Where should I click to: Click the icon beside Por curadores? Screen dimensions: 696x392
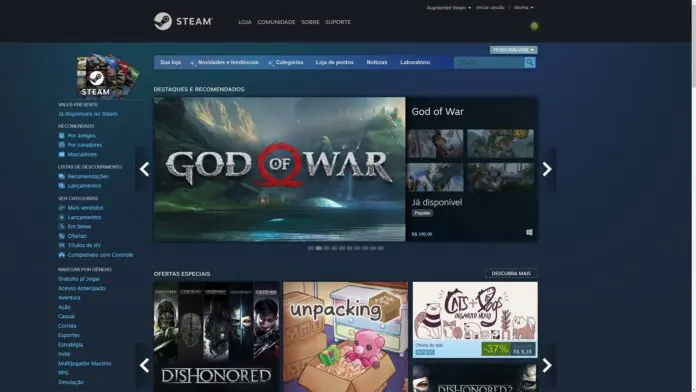click(62, 145)
